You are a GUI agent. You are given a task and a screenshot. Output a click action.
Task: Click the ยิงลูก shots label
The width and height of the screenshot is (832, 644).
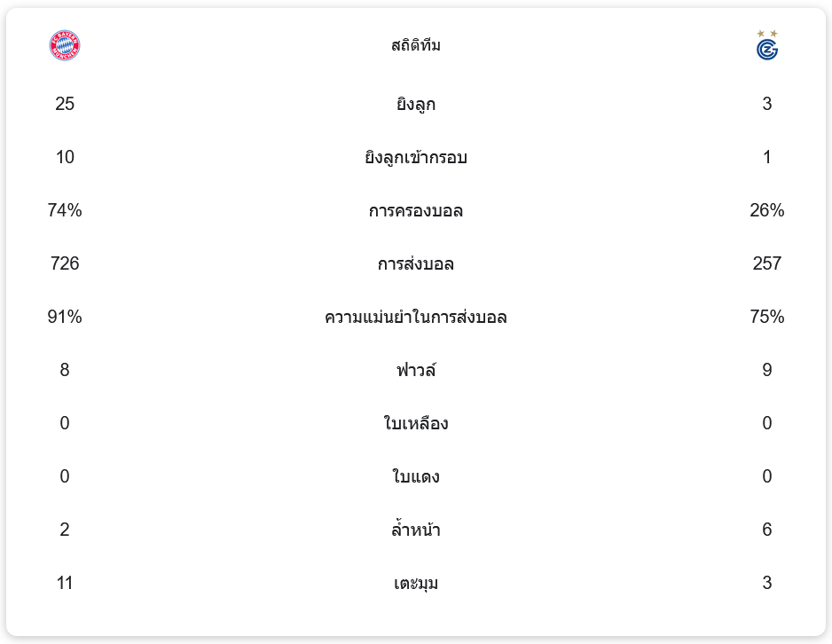[416, 105]
